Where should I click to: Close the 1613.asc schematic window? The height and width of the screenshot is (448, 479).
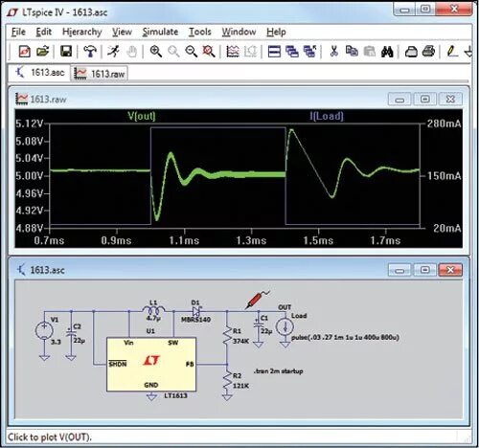pos(450,270)
